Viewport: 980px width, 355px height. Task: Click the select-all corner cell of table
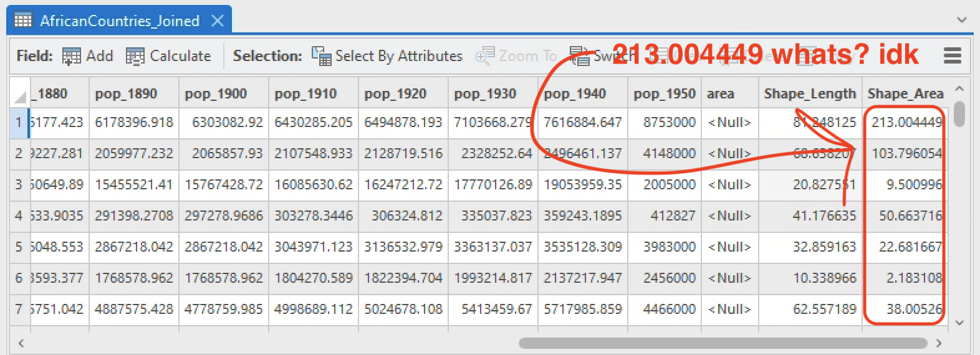[x=19, y=94]
